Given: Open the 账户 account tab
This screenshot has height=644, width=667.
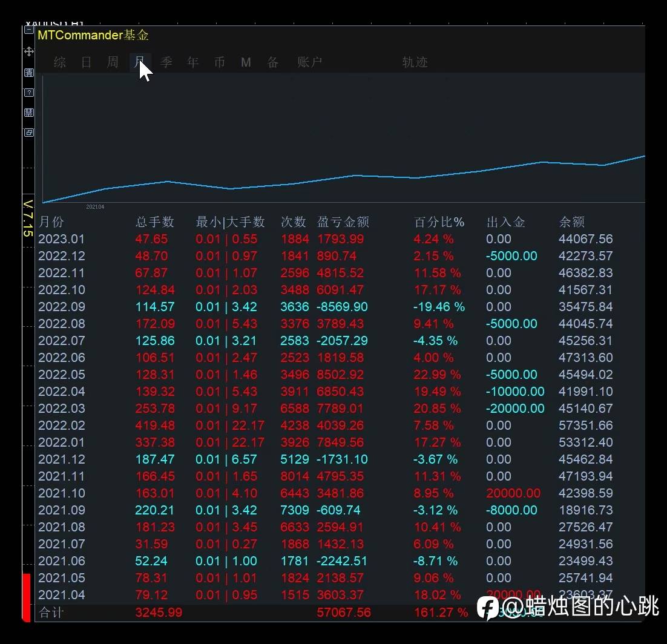Looking at the screenshot, I should [310, 62].
